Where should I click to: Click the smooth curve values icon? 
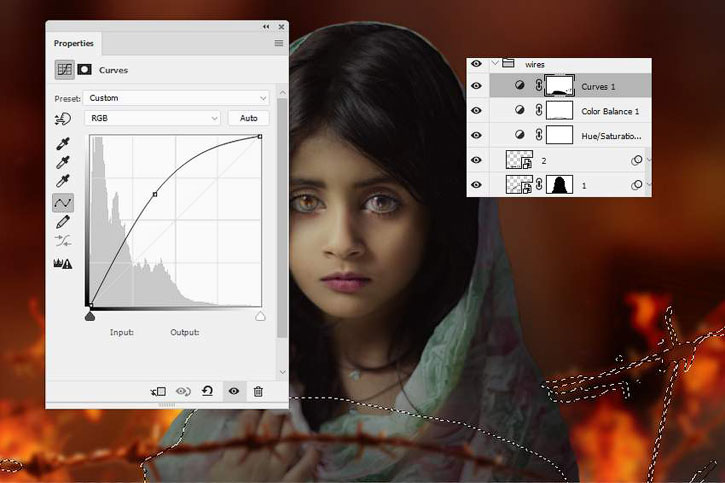(x=63, y=241)
